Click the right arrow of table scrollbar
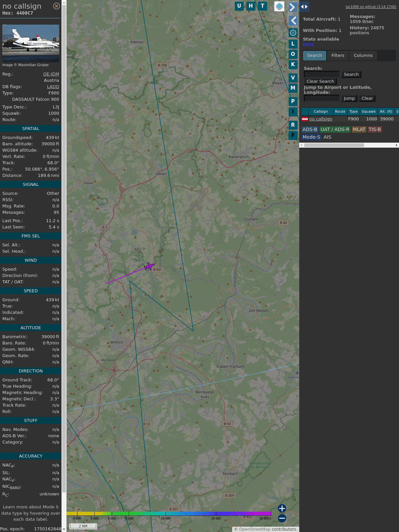The image size is (399, 532). pos(397,145)
